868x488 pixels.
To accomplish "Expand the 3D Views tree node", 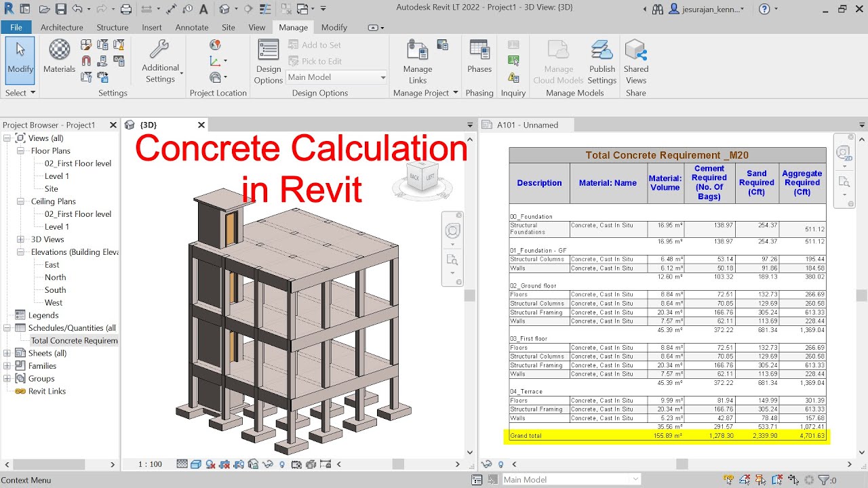I will pos(20,239).
